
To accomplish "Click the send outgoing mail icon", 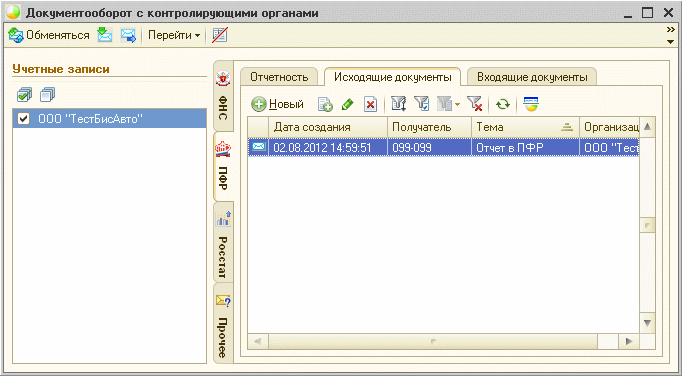I will tap(128, 35).
